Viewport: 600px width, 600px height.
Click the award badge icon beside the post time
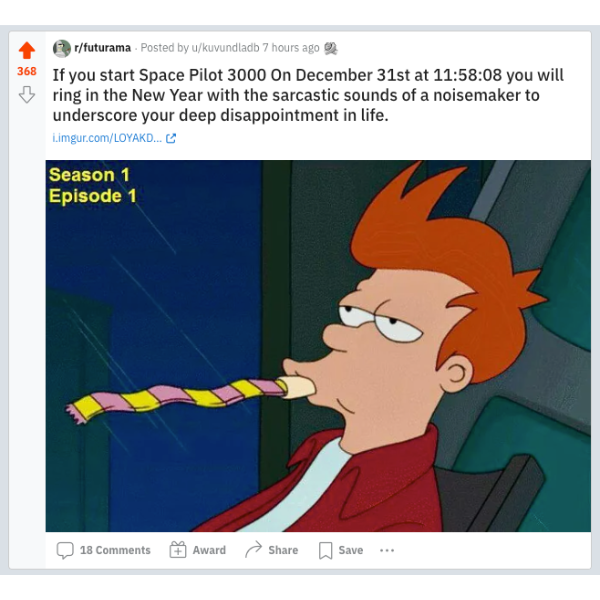click(331, 48)
